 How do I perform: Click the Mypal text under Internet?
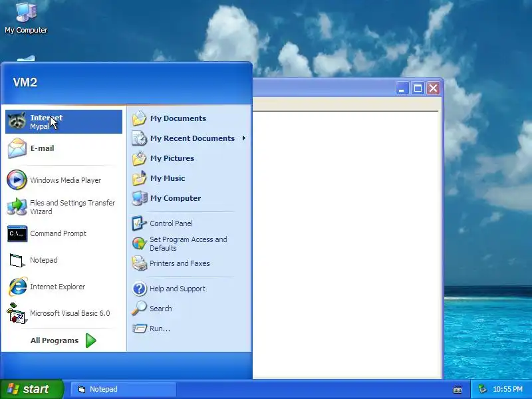click(40, 126)
